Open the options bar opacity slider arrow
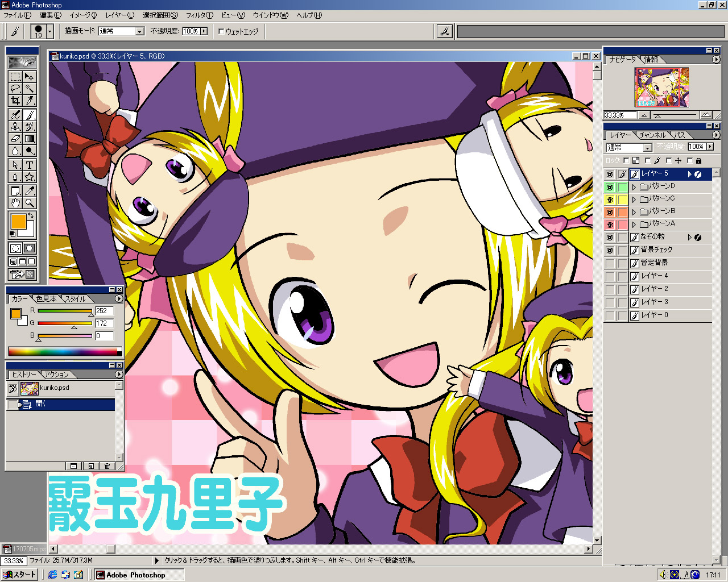Image resolution: width=728 pixels, height=582 pixels. (204, 31)
